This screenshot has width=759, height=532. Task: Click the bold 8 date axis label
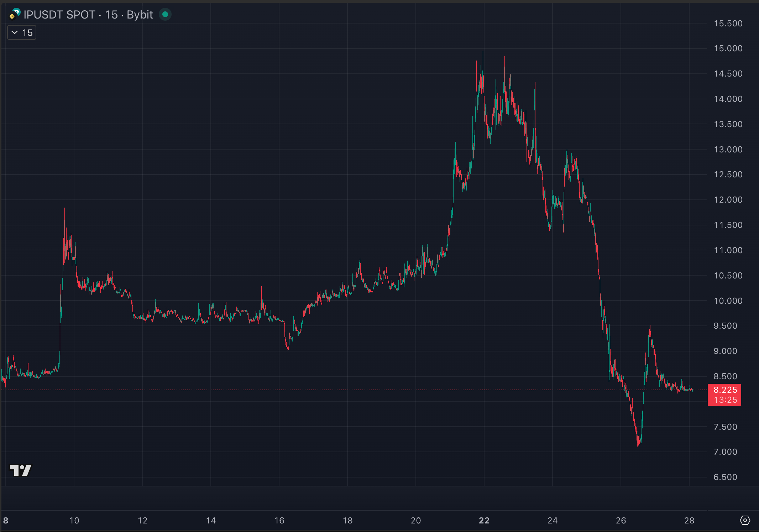coord(6,521)
